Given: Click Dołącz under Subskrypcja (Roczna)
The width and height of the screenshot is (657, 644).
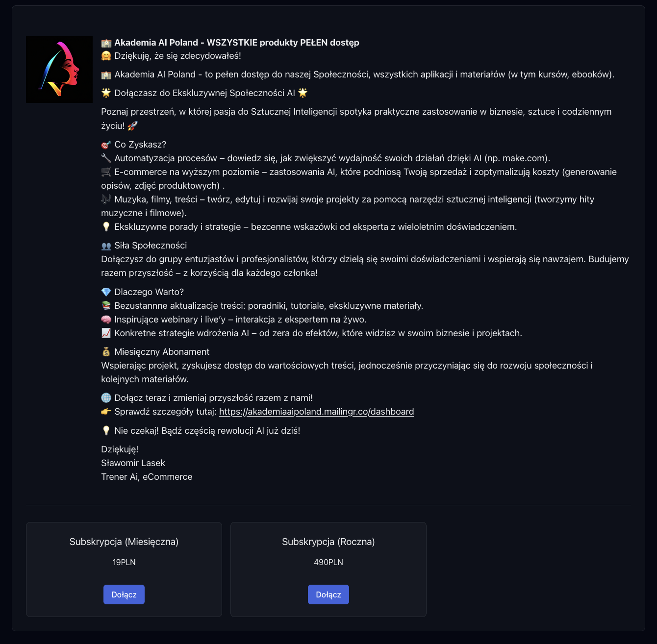Looking at the screenshot, I should coord(328,594).
